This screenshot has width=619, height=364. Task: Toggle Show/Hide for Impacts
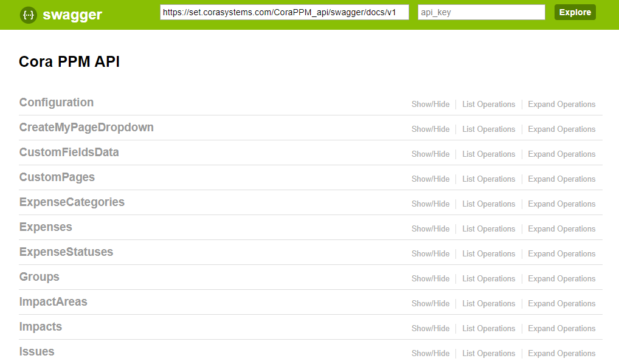click(x=431, y=328)
